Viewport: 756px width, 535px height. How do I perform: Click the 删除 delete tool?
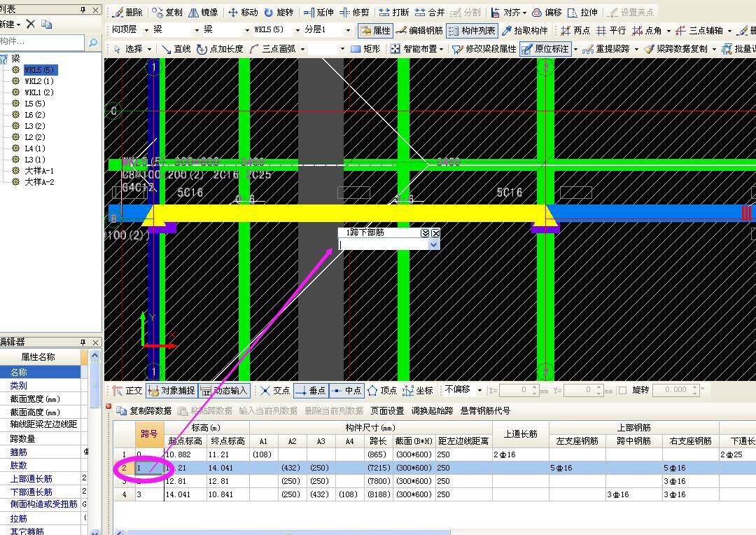coord(128,12)
